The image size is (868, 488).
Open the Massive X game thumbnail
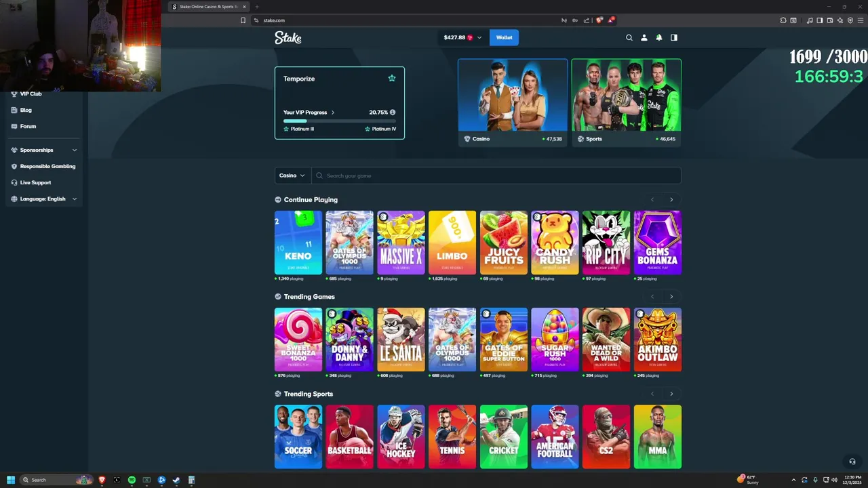[x=401, y=243]
